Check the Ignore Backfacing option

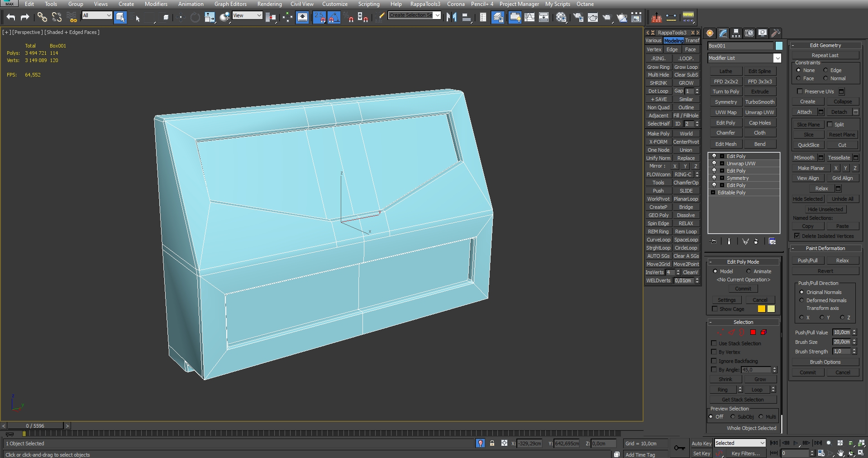[x=714, y=361]
